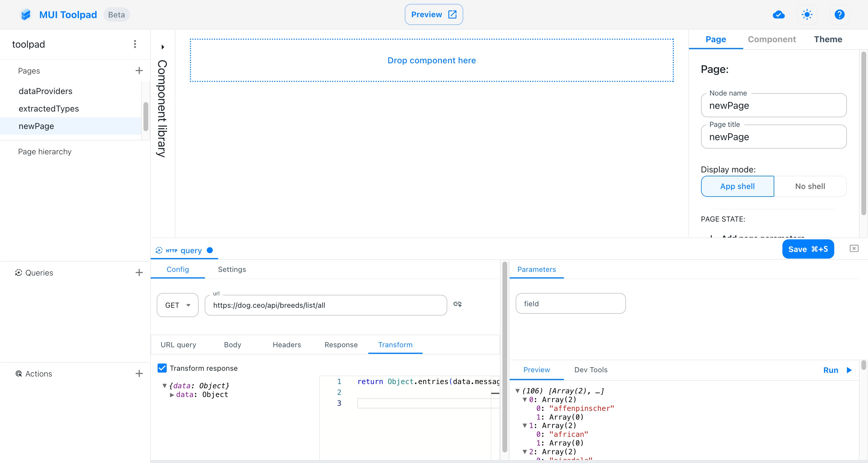Run the query preview
This screenshot has height=463, width=868.
(837, 370)
